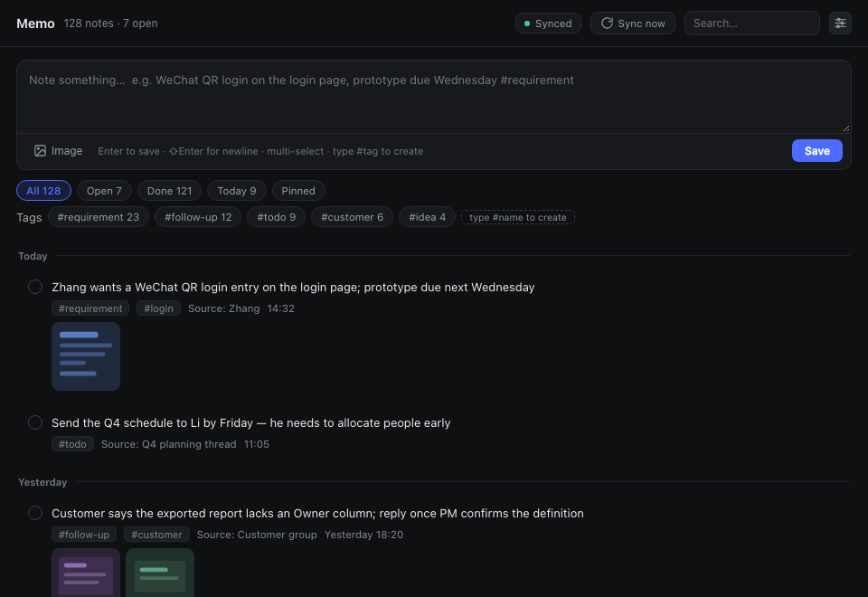Screen dimensions: 868x597
Task: Click the #customer tag on the customer note
Action: click(x=156, y=535)
